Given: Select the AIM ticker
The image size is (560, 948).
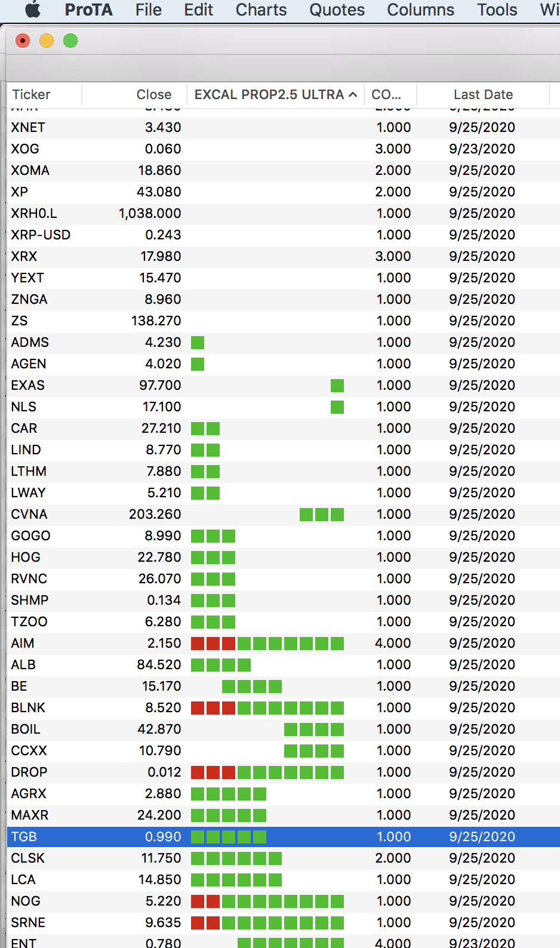Looking at the screenshot, I should [x=23, y=643].
